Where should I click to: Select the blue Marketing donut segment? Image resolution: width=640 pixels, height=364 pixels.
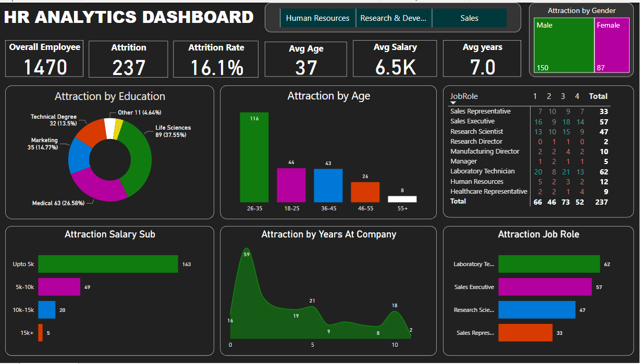[79, 154]
